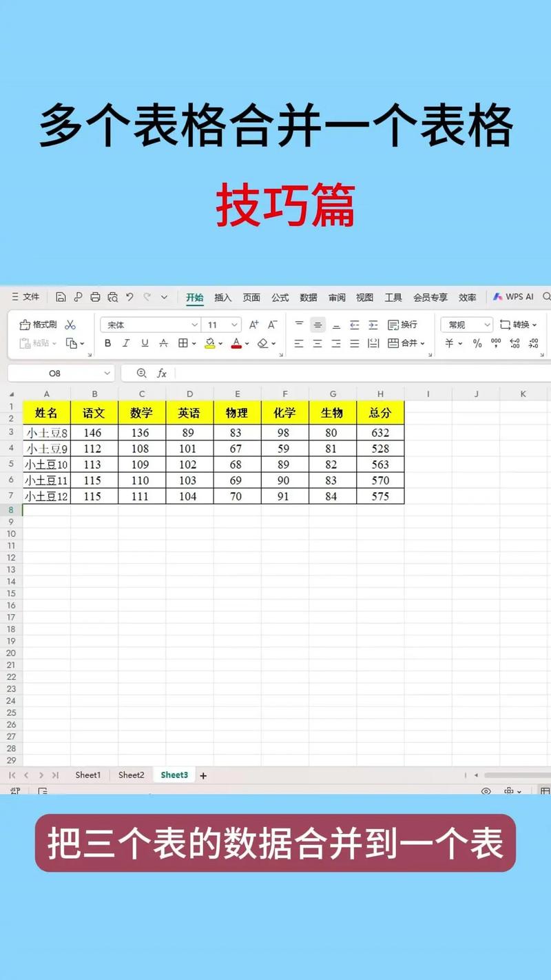This screenshot has height=980, width=551.
Task: Open the font name 宋体 dropdown
Action: click(x=194, y=325)
